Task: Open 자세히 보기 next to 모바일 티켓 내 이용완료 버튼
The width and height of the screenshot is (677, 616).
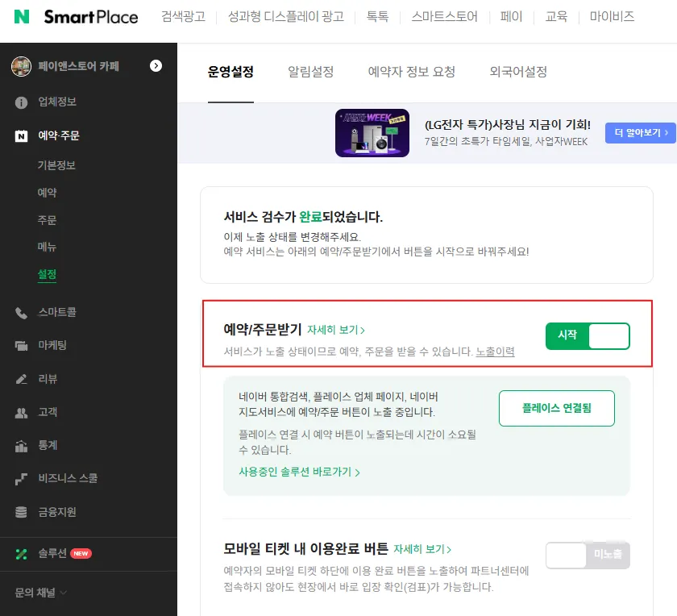Action: coord(422,549)
